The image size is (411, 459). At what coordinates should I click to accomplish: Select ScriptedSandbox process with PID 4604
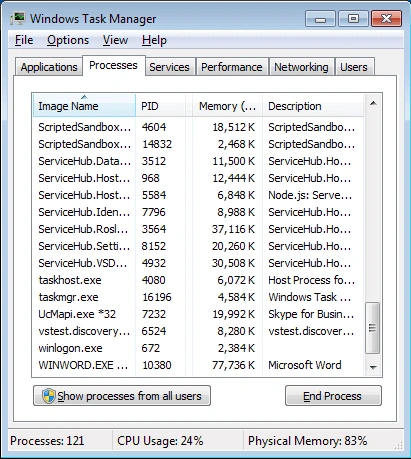[x=197, y=127]
